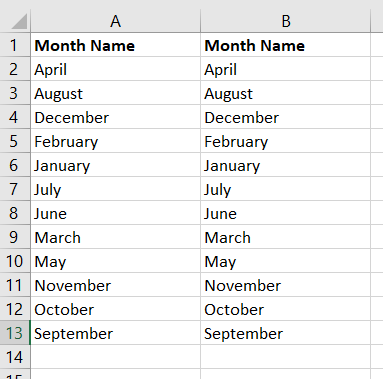This screenshot has height=379, width=383.
Task: Select cell B13 containing September
Action: tap(286, 333)
